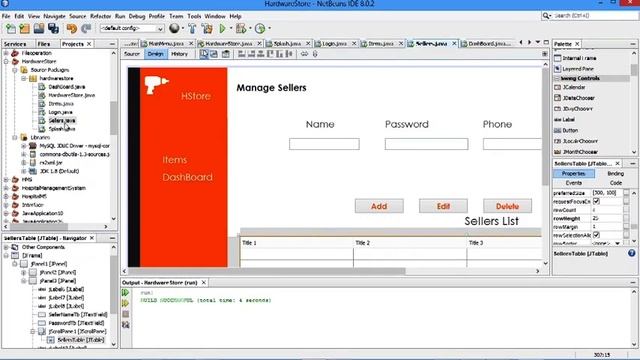
Task: Click the Palette vertical scrollbar
Action: tap(633, 70)
